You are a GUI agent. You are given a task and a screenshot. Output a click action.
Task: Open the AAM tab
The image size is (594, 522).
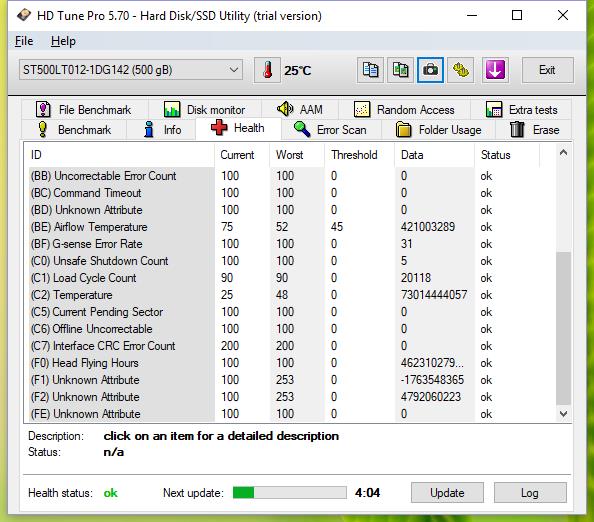[x=300, y=109]
